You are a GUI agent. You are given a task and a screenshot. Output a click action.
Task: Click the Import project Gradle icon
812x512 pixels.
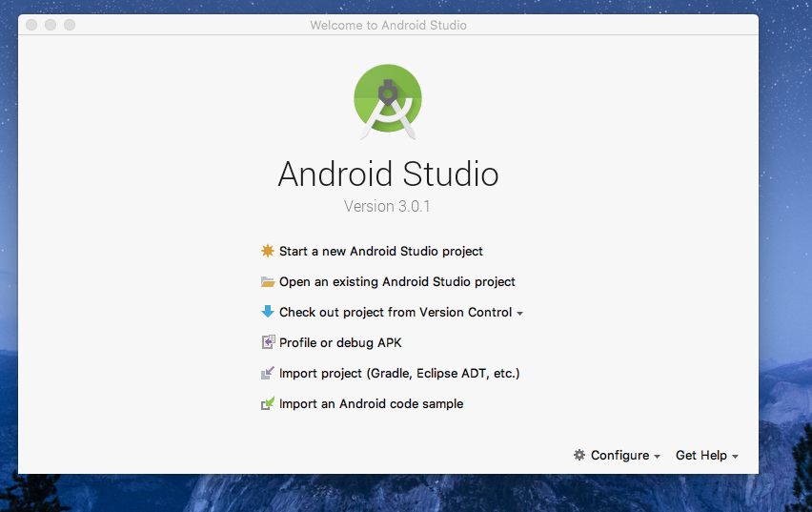[x=268, y=373]
